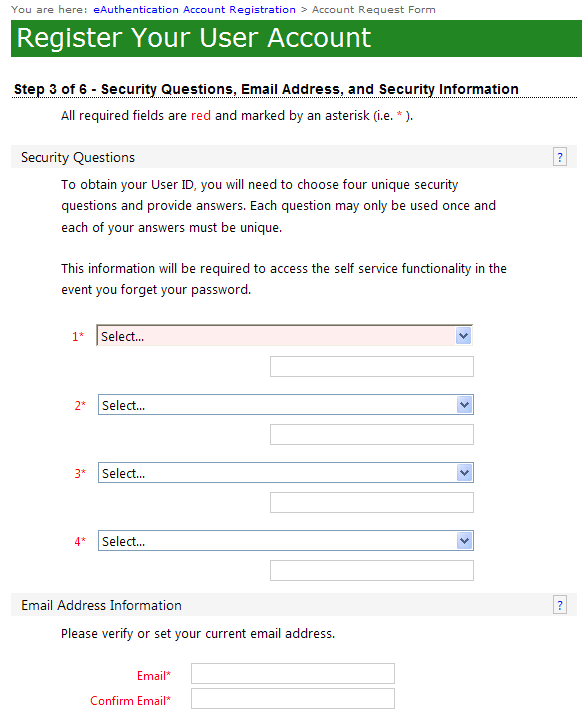Click the Step 3 of 6 heading

266,89
